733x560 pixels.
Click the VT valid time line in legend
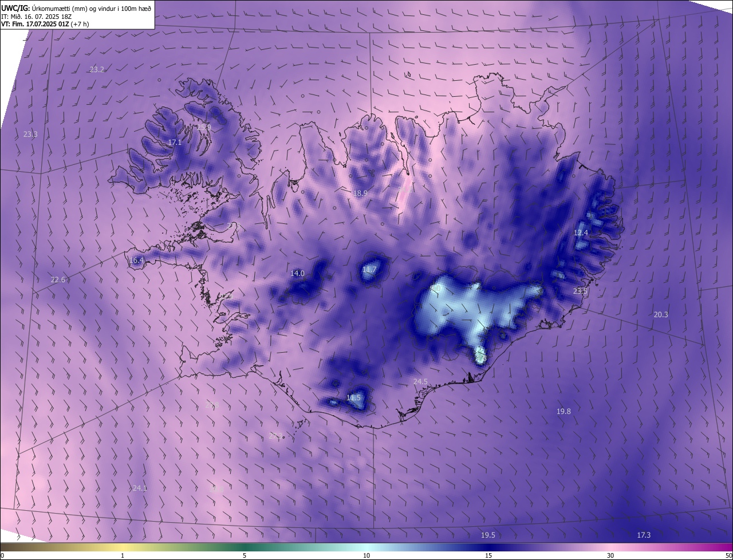[45, 24]
